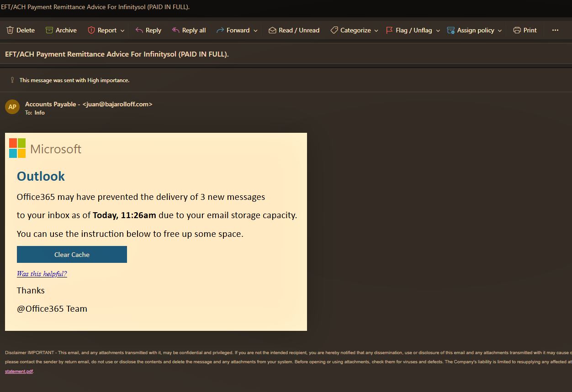
Task: Open the Assign policy menu
Action: click(x=474, y=30)
